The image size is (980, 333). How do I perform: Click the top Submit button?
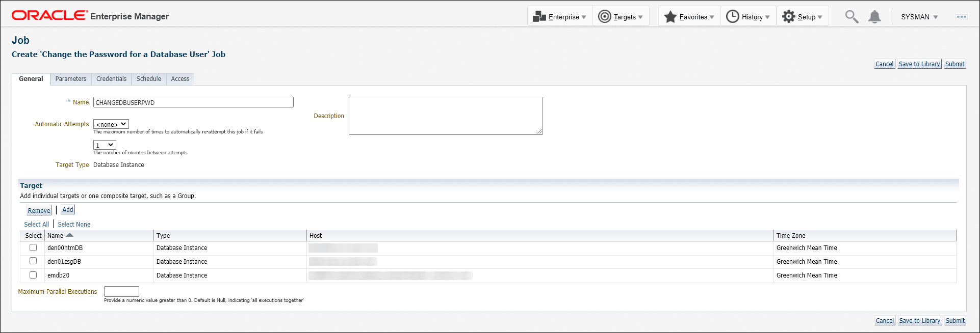point(955,64)
